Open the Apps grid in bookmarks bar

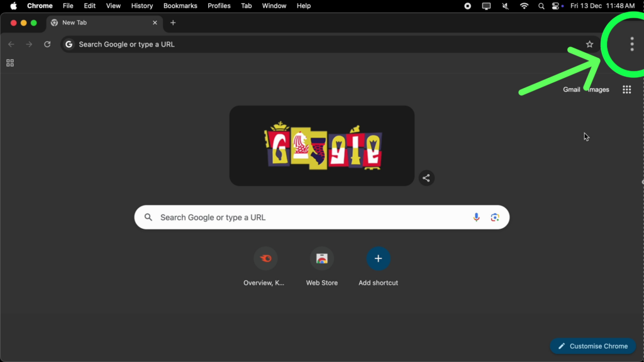click(x=10, y=63)
